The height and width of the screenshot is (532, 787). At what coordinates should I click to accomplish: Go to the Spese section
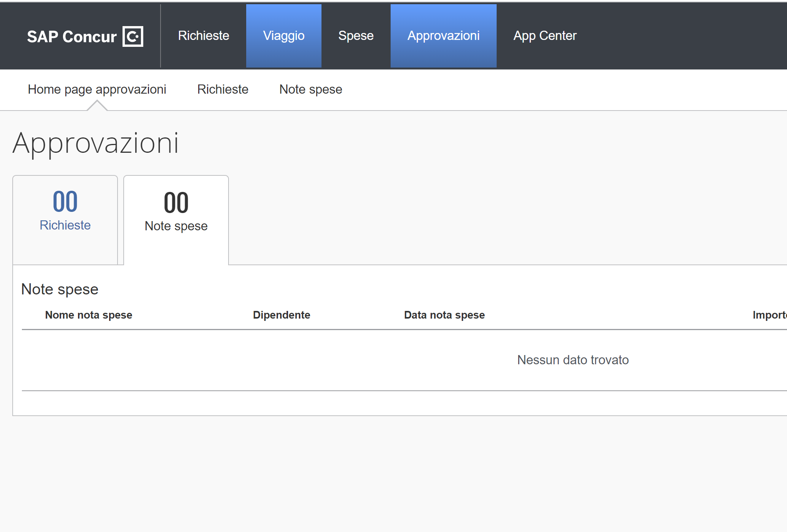tap(356, 36)
